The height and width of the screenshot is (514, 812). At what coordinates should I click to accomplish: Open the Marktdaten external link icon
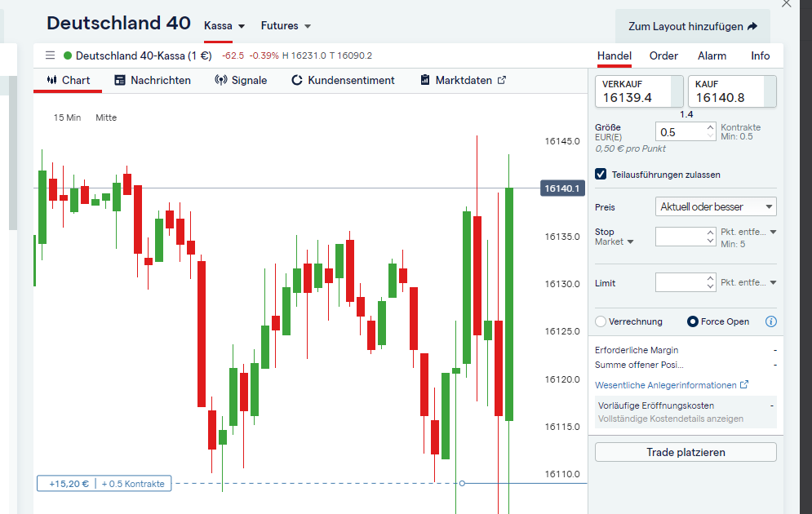click(x=502, y=80)
